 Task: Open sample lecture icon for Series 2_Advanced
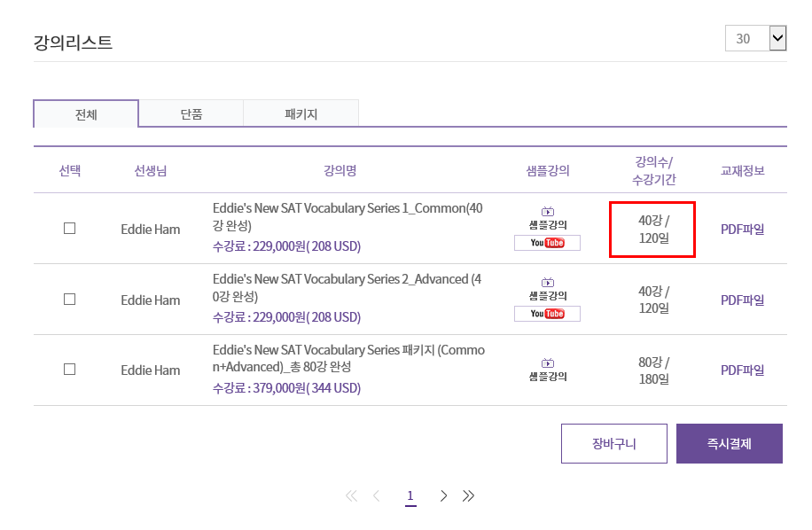(547, 283)
